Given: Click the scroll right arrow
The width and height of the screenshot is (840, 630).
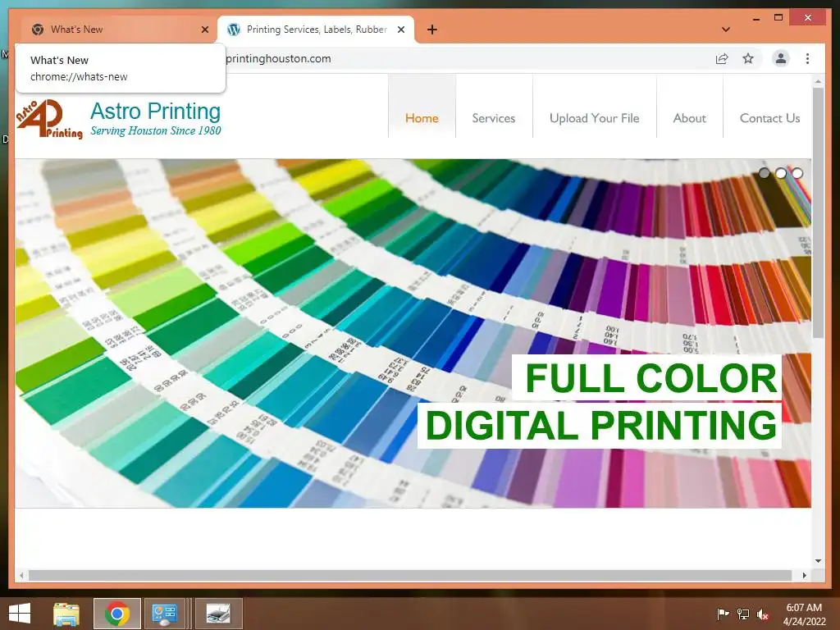Looking at the screenshot, I should click(x=804, y=575).
